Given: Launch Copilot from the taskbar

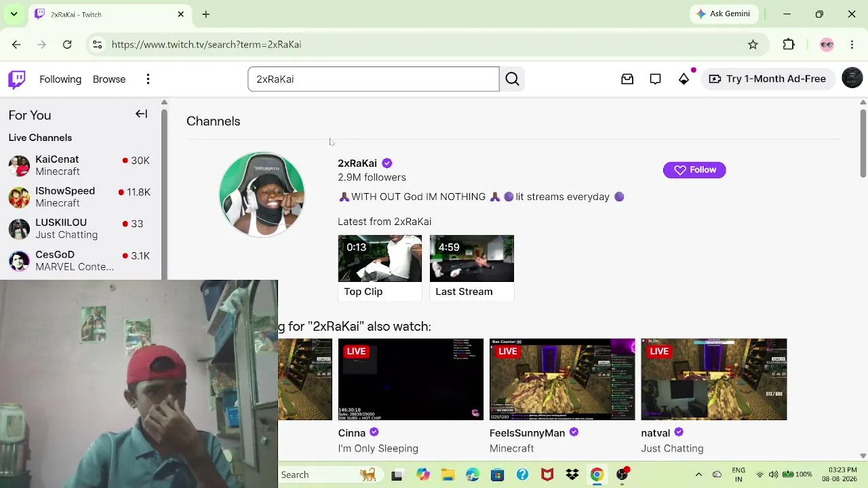Looking at the screenshot, I should coord(422,475).
